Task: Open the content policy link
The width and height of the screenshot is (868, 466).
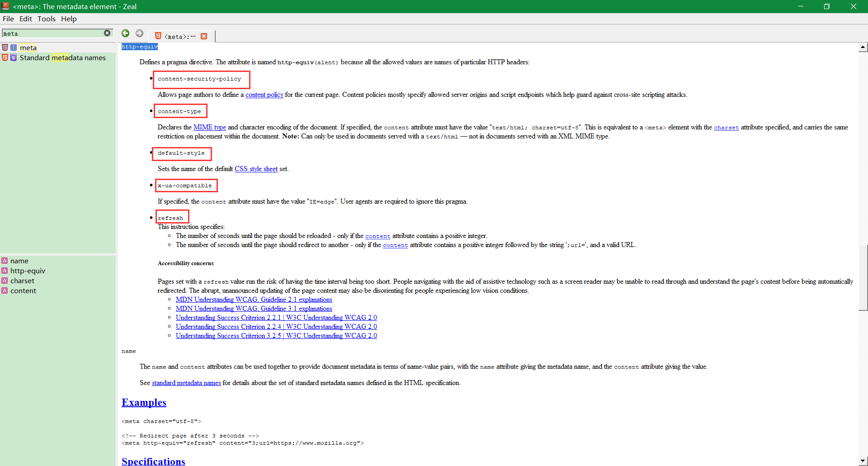Action: tap(264, 95)
